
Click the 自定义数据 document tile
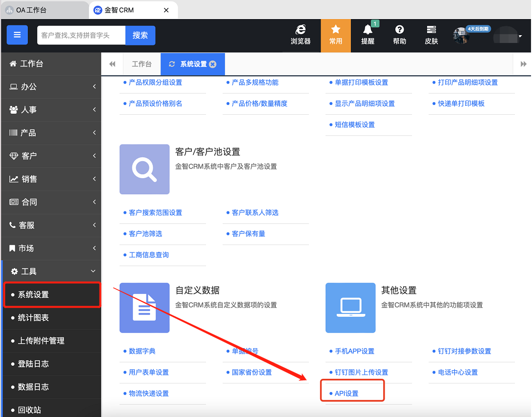click(144, 308)
